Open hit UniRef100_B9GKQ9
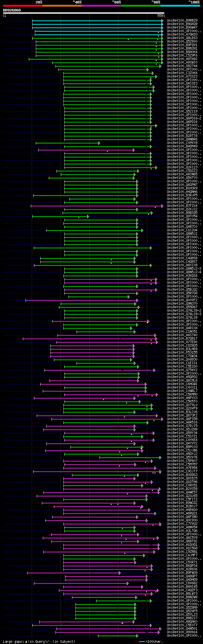The height and width of the screenshot is (644, 203). 182,24
